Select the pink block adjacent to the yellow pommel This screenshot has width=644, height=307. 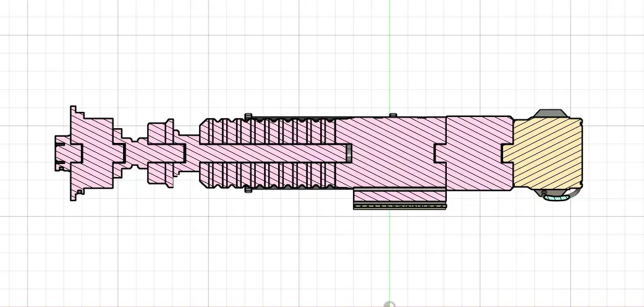[475, 153]
